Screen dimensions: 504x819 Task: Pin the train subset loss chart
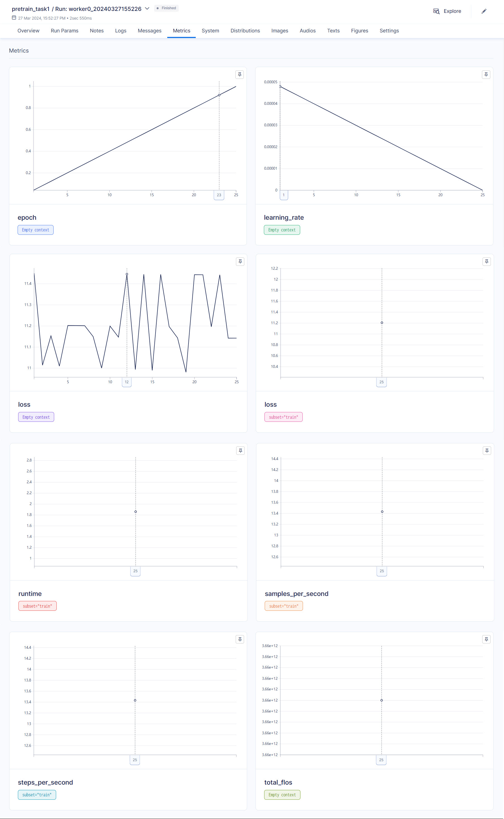pos(486,262)
